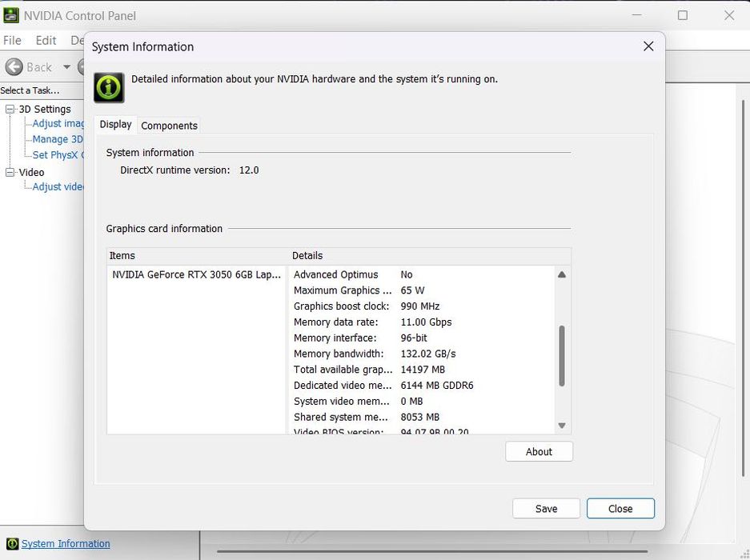This screenshot has height=560, width=750.
Task: Switch to the Components tab
Action: (x=169, y=126)
